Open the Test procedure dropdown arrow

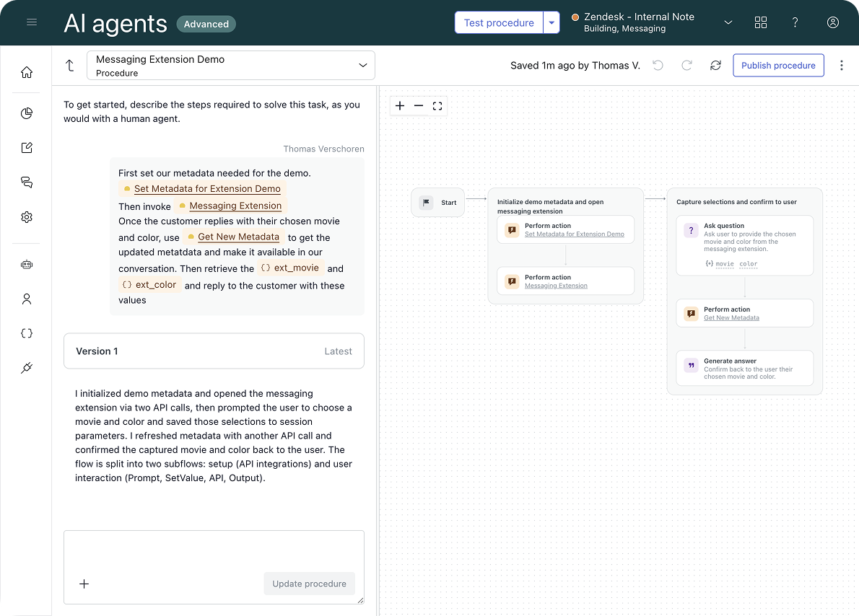551,22
